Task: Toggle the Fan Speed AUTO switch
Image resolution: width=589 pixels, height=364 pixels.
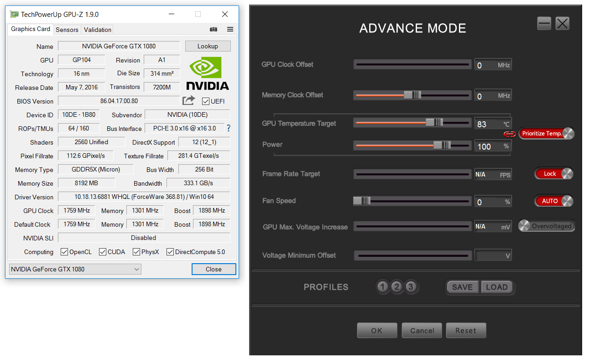Action: tap(554, 201)
